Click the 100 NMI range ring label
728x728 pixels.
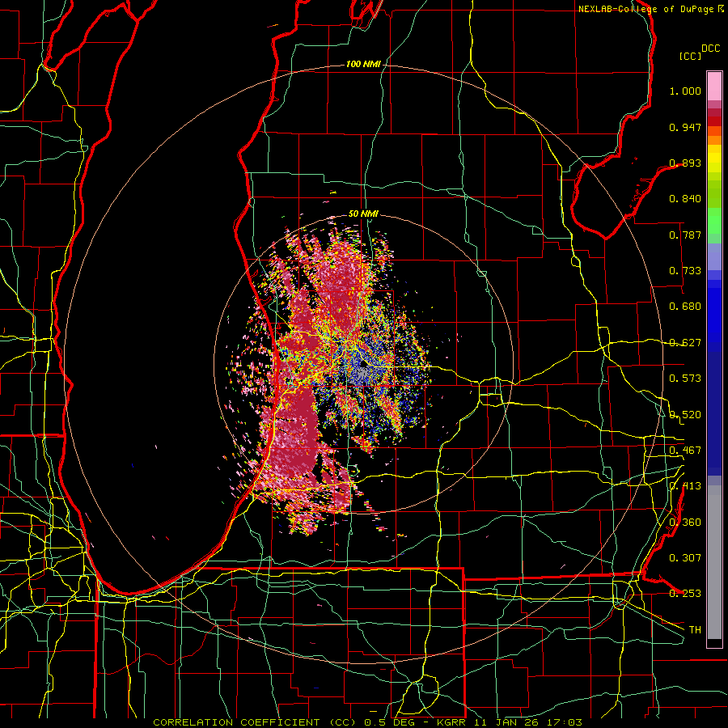pos(363,64)
